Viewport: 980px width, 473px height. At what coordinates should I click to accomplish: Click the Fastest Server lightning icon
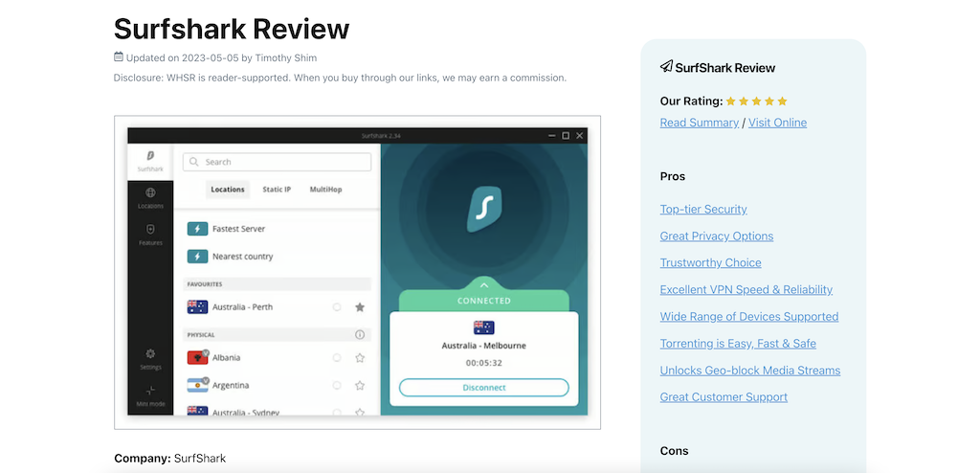click(197, 229)
